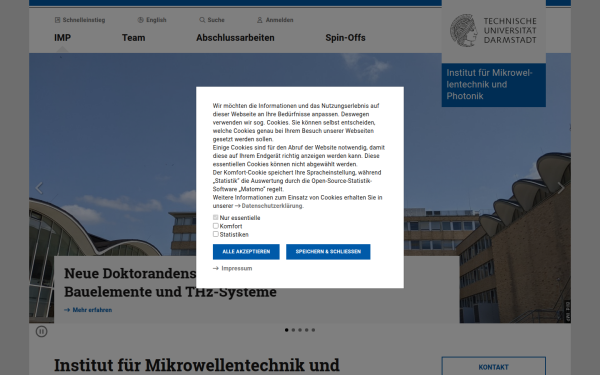600x375 pixels.
Task: Select the third carousel dot
Action: coord(300,330)
